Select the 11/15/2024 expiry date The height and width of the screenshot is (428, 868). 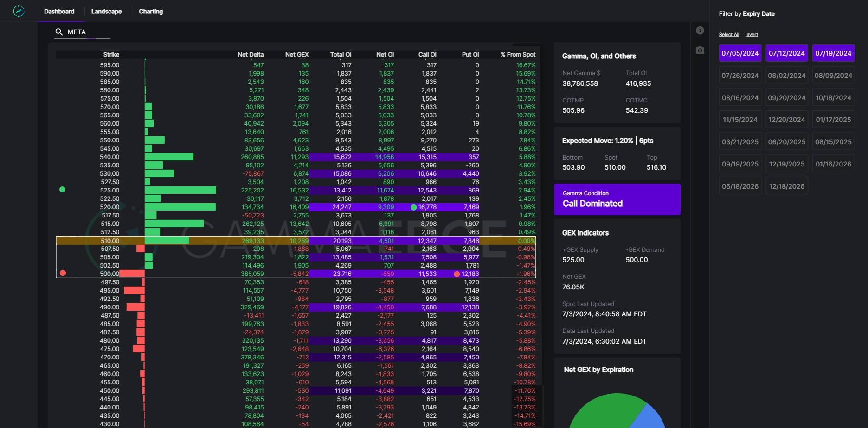[740, 119]
